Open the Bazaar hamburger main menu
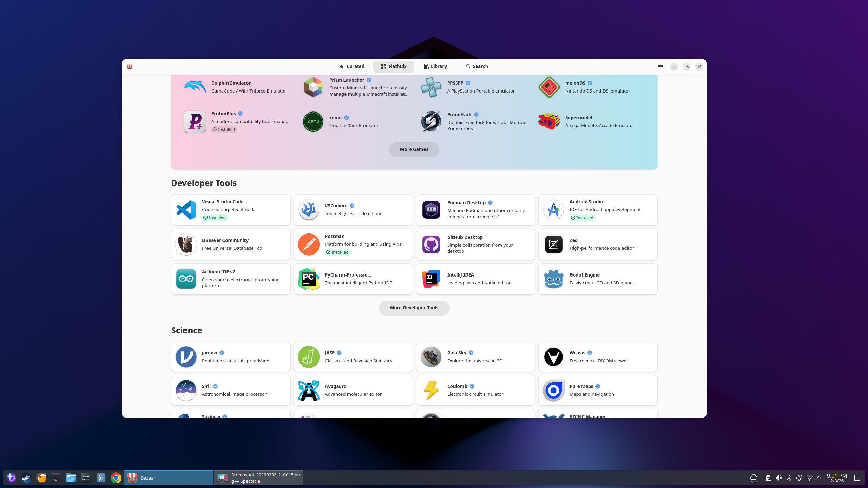The image size is (868, 488). coord(660,67)
